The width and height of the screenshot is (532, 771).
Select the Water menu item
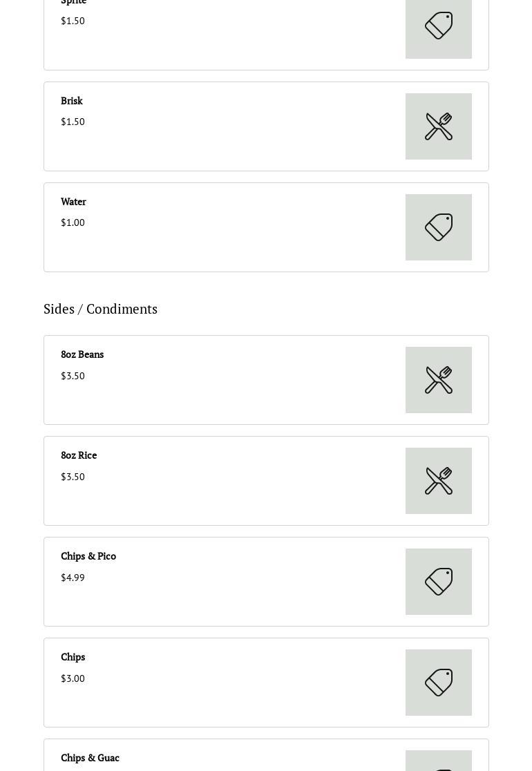click(x=73, y=202)
